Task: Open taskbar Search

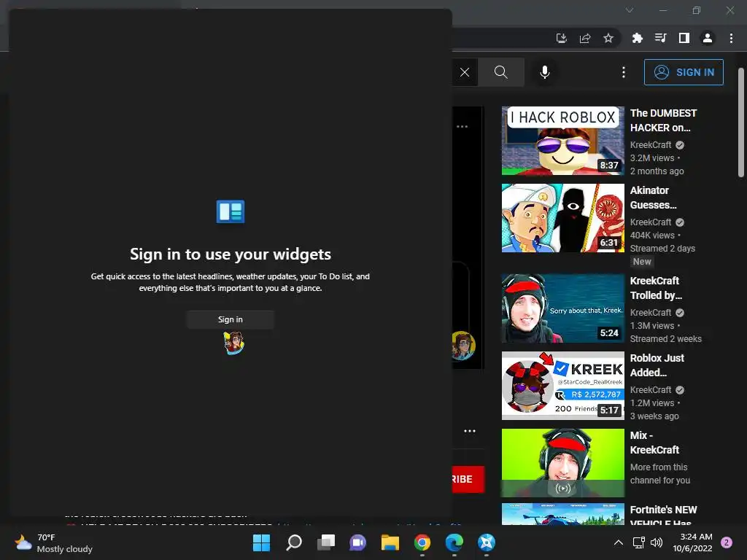Action: click(294, 542)
